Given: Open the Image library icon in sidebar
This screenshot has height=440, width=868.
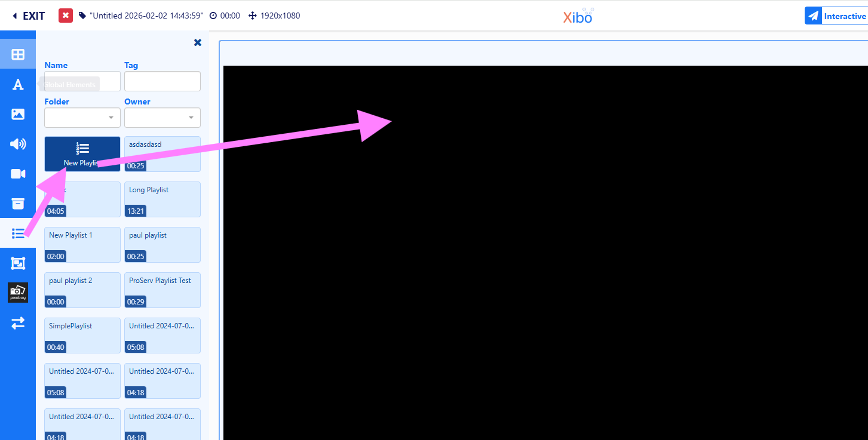Looking at the screenshot, I should tap(18, 114).
